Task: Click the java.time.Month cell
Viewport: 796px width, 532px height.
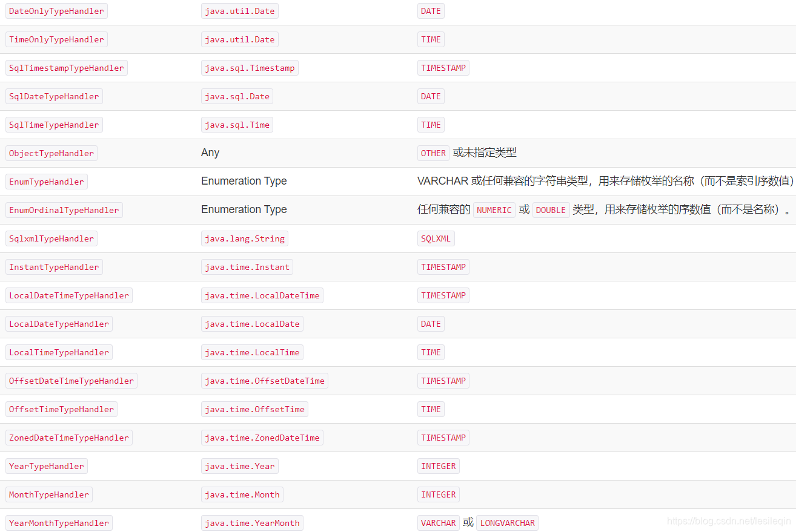Action: (x=242, y=494)
